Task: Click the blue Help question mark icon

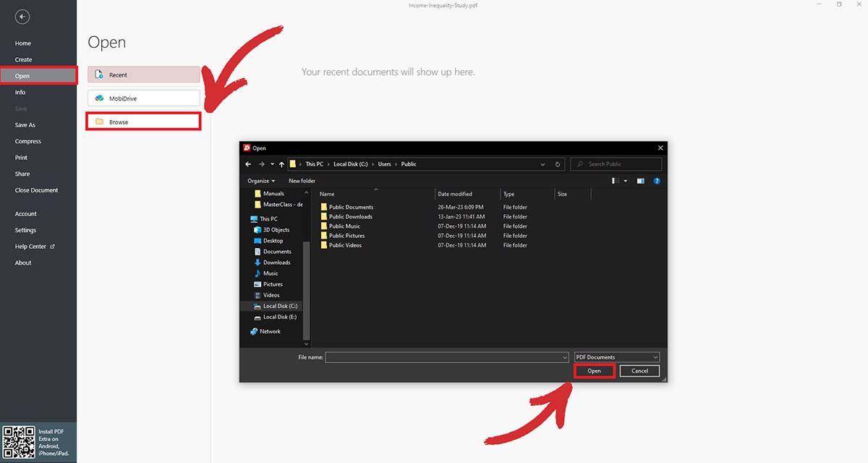Action: coord(656,181)
